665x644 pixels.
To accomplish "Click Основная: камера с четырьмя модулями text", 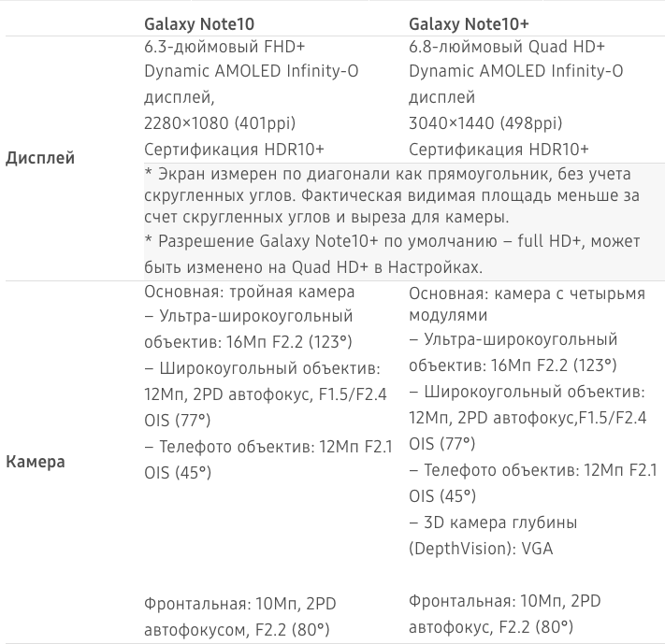I will [527, 304].
